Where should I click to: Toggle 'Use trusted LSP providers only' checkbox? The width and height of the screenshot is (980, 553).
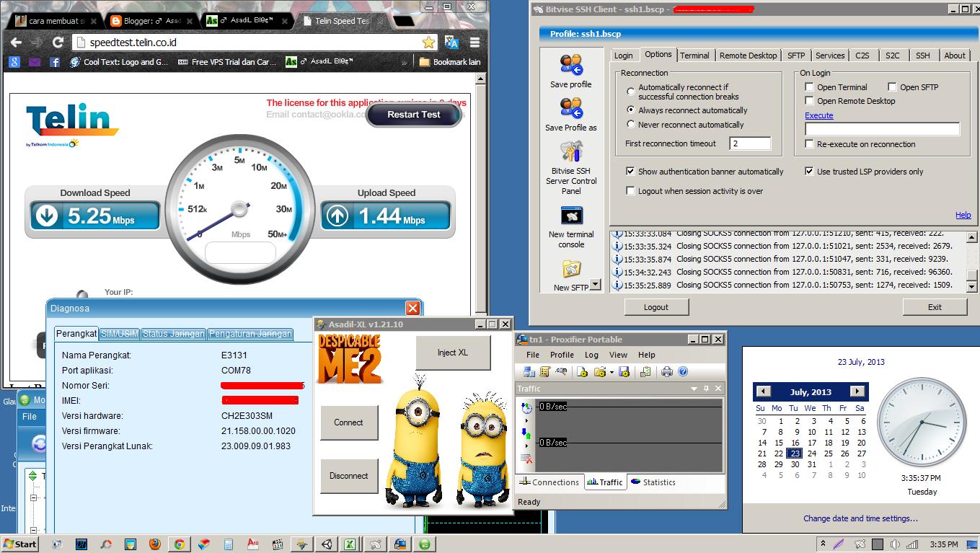(809, 172)
